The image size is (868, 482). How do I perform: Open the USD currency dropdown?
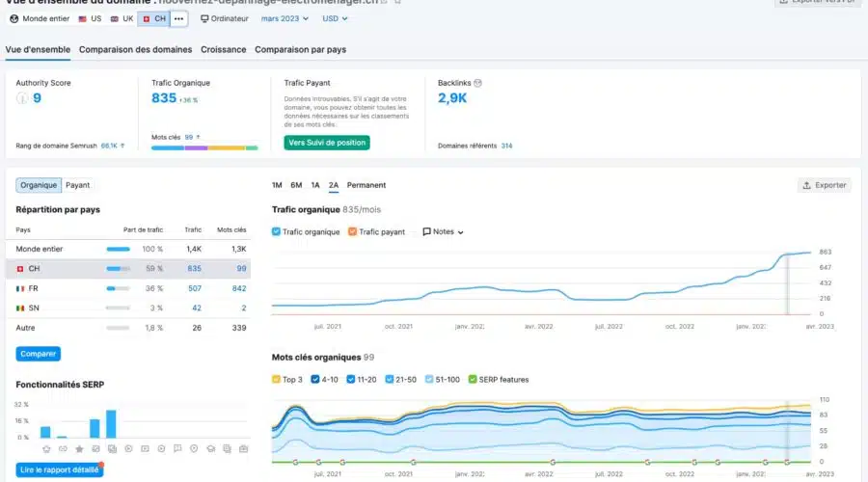(x=336, y=18)
